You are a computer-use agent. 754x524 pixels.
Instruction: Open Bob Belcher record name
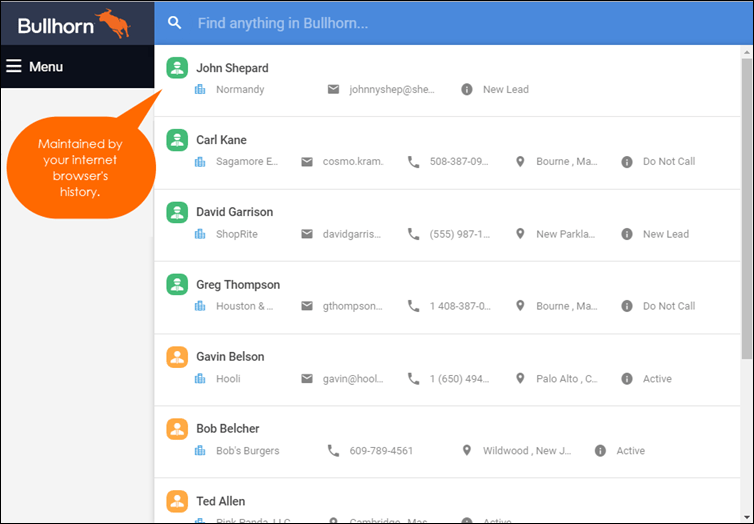(227, 429)
